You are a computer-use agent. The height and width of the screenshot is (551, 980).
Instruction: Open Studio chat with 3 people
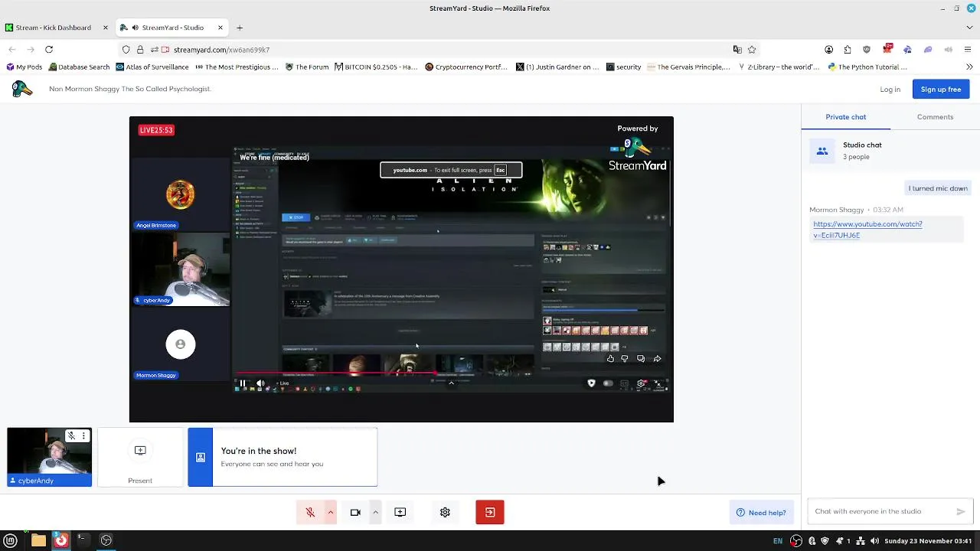click(890, 151)
